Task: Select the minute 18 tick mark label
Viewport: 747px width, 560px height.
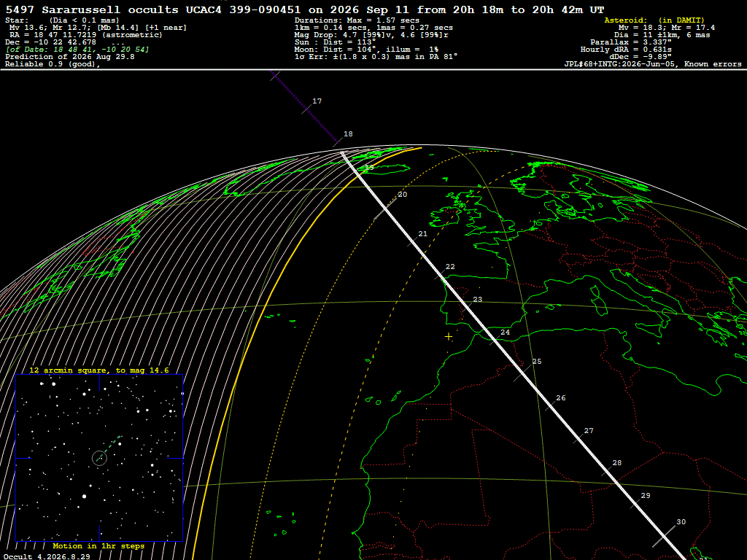Action: click(x=348, y=134)
